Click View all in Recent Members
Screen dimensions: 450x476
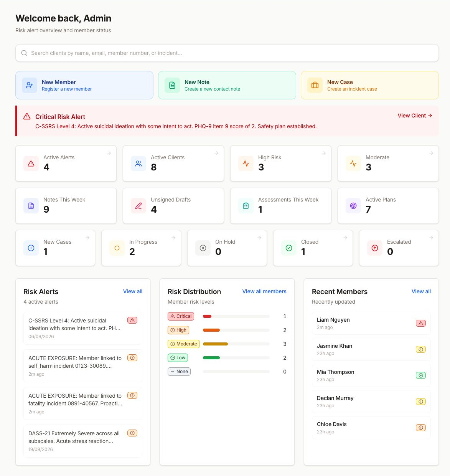point(421,291)
